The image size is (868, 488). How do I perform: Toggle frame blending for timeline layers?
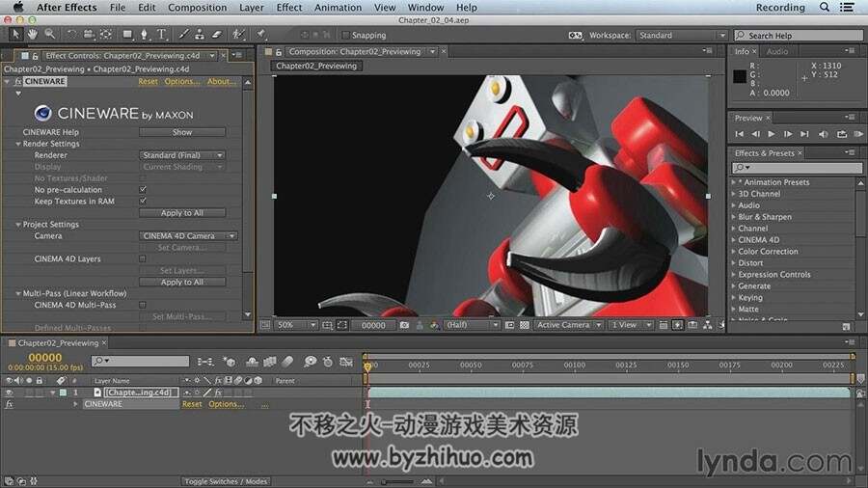coord(270,362)
